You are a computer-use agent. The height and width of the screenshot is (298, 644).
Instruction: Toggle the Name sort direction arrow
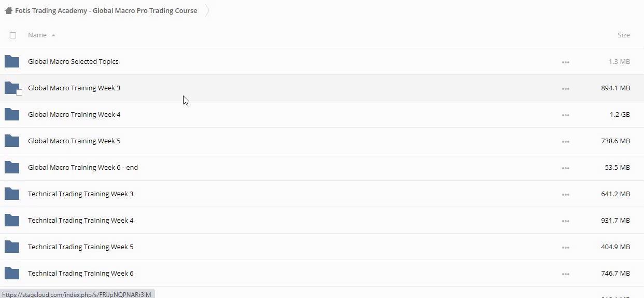(53, 35)
